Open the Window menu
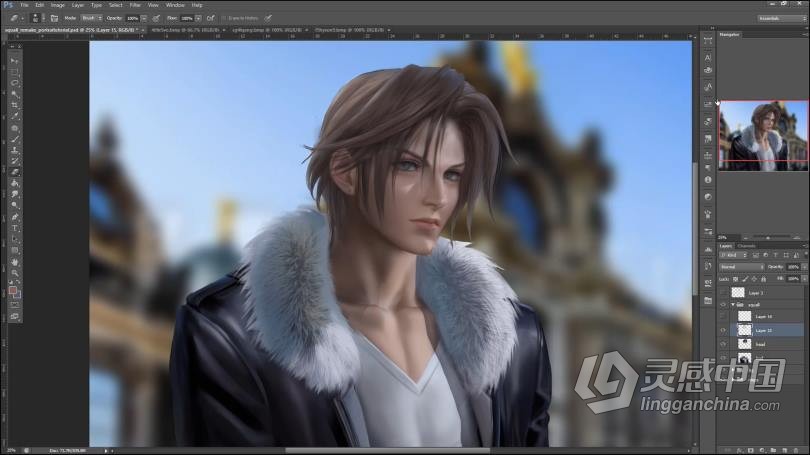This screenshot has width=810, height=455. 175,5
